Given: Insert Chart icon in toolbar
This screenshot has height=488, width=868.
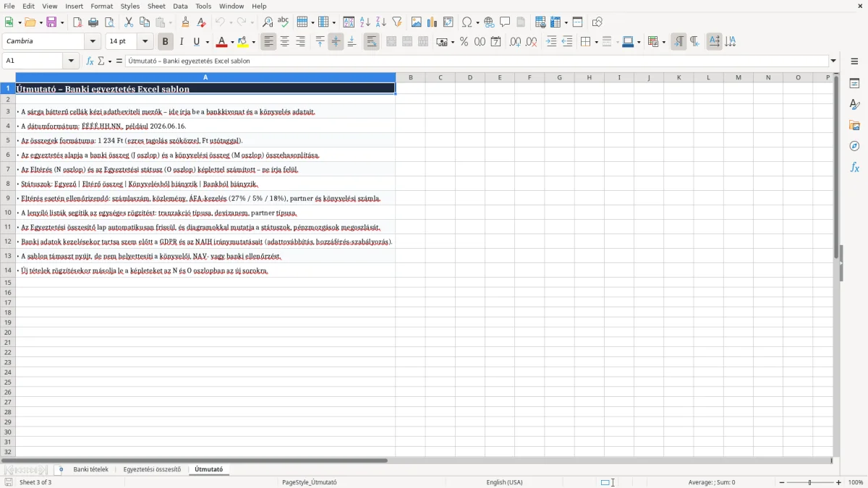Looking at the screenshot, I should [433, 22].
